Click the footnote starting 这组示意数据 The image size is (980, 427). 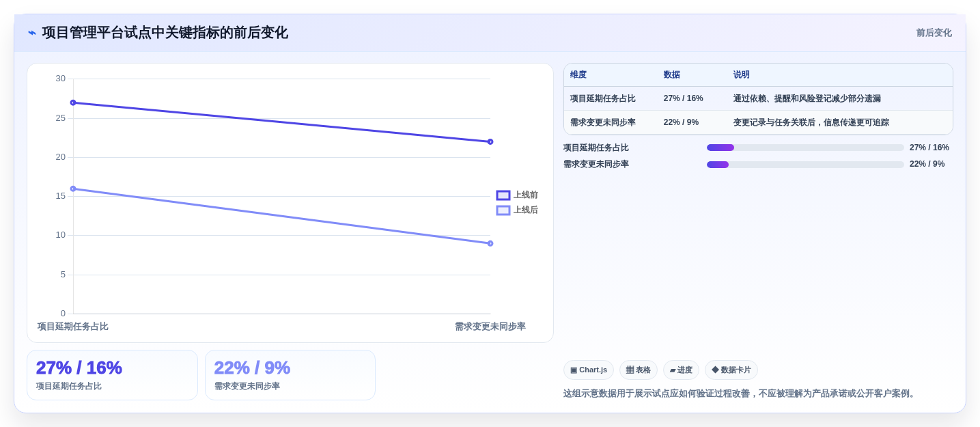(740, 394)
